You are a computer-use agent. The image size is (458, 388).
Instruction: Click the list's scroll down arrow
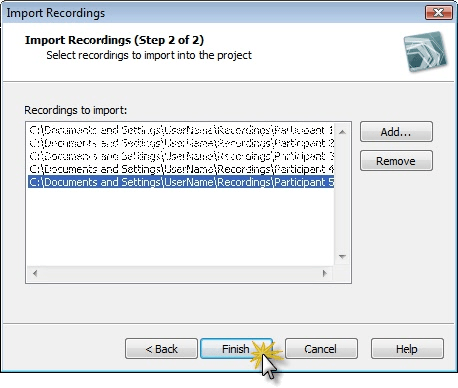pyautogui.click(x=342, y=256)
